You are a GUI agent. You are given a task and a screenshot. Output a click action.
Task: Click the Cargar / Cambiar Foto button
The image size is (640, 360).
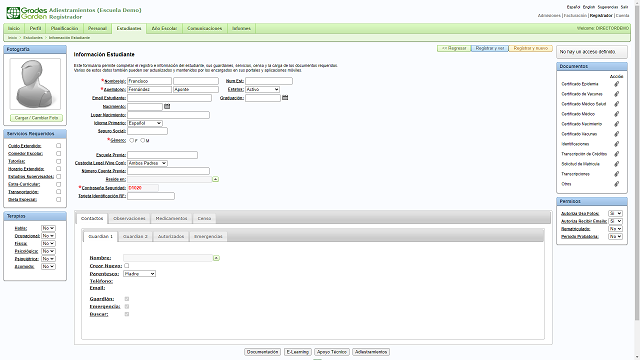tap(36, 118)
